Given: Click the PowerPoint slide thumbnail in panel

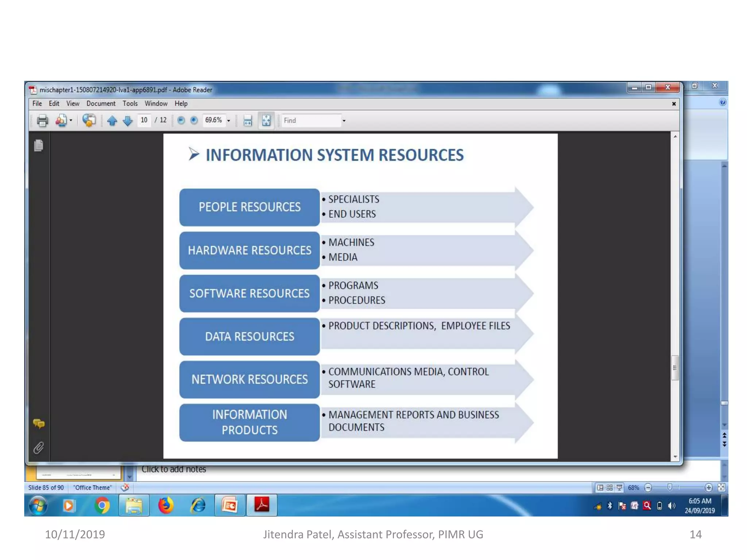Looking at the screenshot, I should click(78, 472).
